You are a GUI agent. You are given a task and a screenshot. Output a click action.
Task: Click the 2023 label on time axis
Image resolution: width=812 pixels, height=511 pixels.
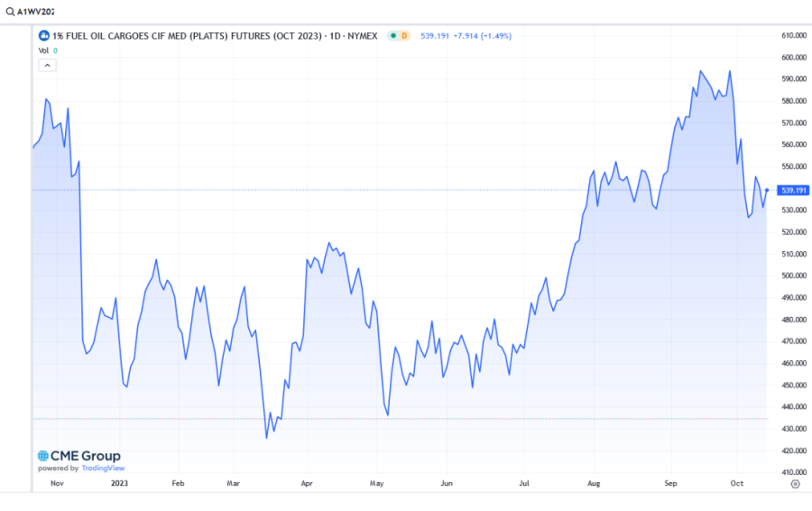tap(117, 484)
